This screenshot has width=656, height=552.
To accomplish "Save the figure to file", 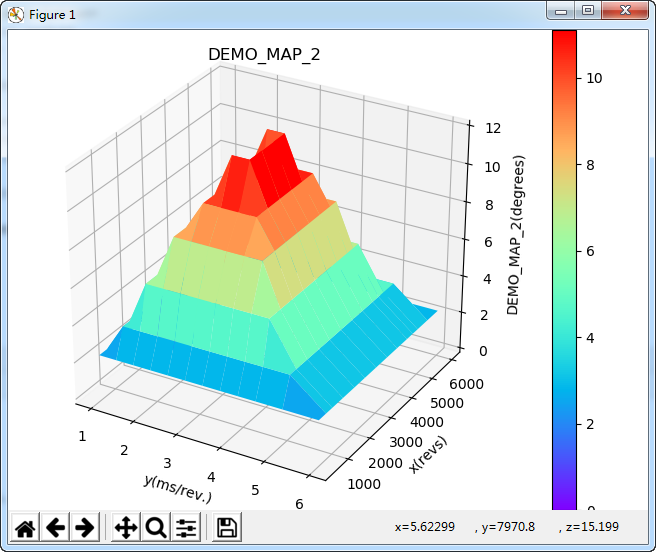I will point(227,527).
